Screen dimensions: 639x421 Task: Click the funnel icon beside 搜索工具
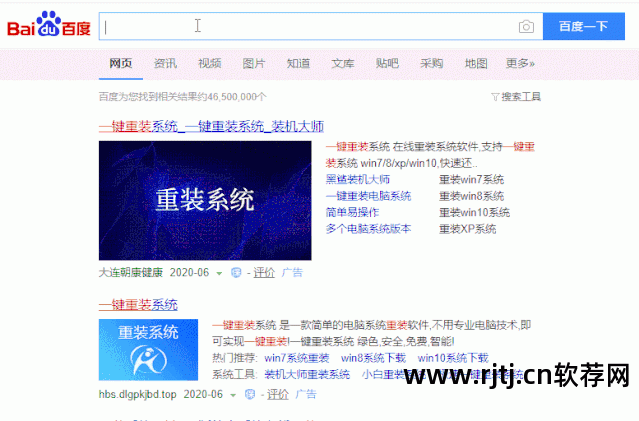point(495,97)
